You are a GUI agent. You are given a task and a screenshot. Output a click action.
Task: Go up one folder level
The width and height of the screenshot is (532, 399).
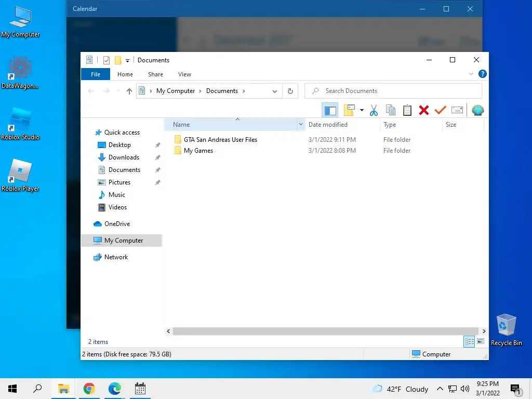129,91
